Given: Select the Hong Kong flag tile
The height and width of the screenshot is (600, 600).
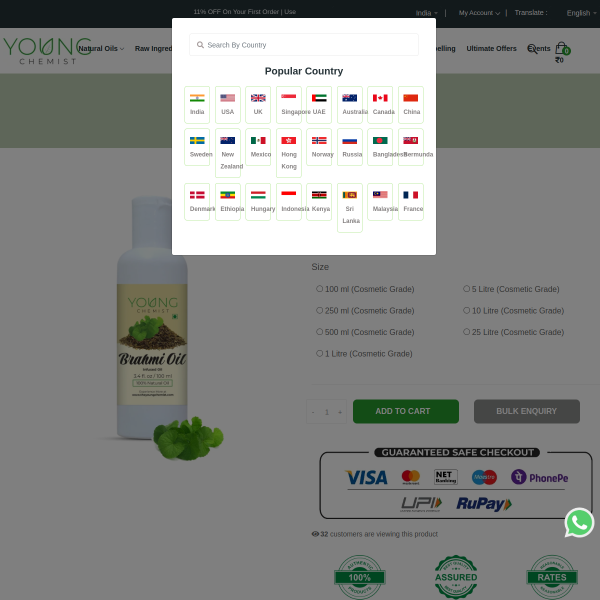Looking at the screenshot, I should [289, 153].
